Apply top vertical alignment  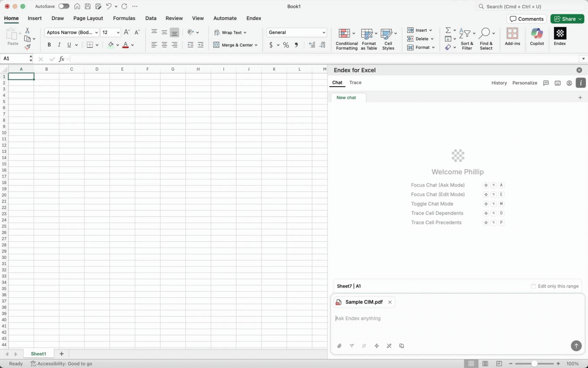154,32
